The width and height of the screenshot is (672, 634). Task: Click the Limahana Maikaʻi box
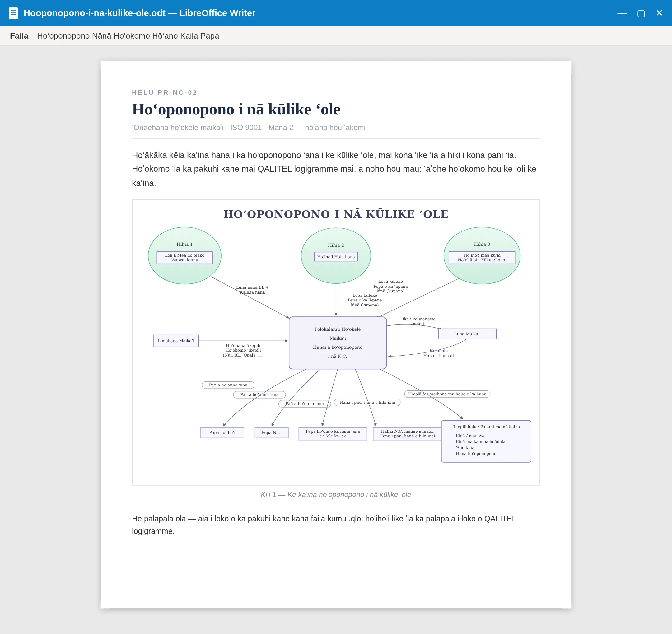click(x=176, y=341)
